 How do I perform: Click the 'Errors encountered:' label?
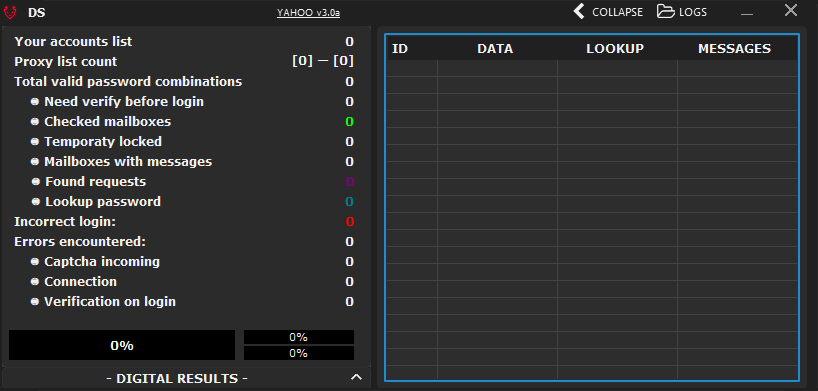(x=80, y=242)
